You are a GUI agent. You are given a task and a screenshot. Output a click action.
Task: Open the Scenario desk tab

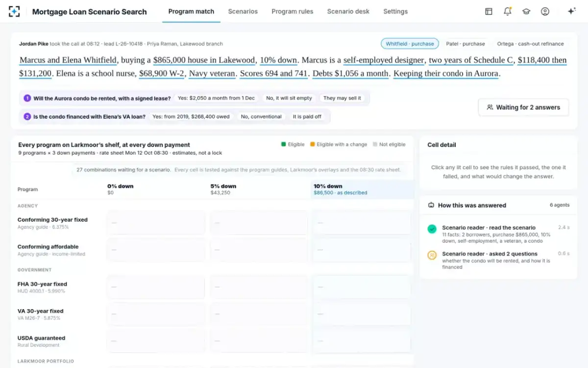pyautogui.click(x=348, y=11)
